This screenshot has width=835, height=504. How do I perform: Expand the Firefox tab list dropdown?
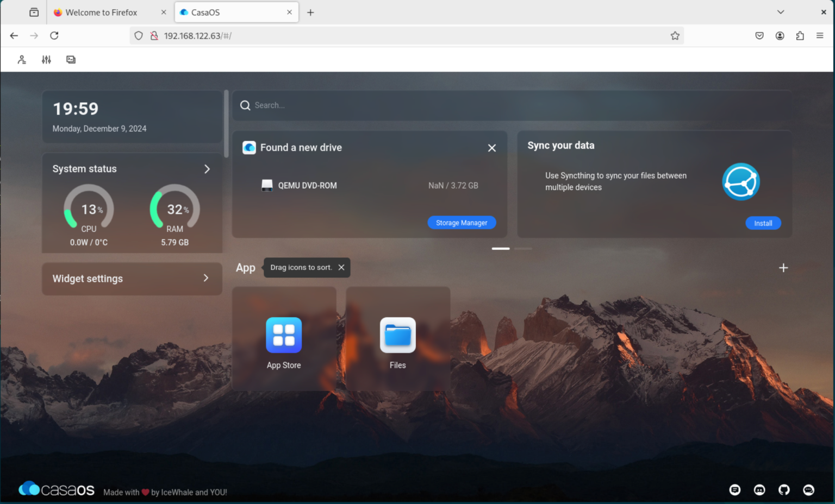781,12
